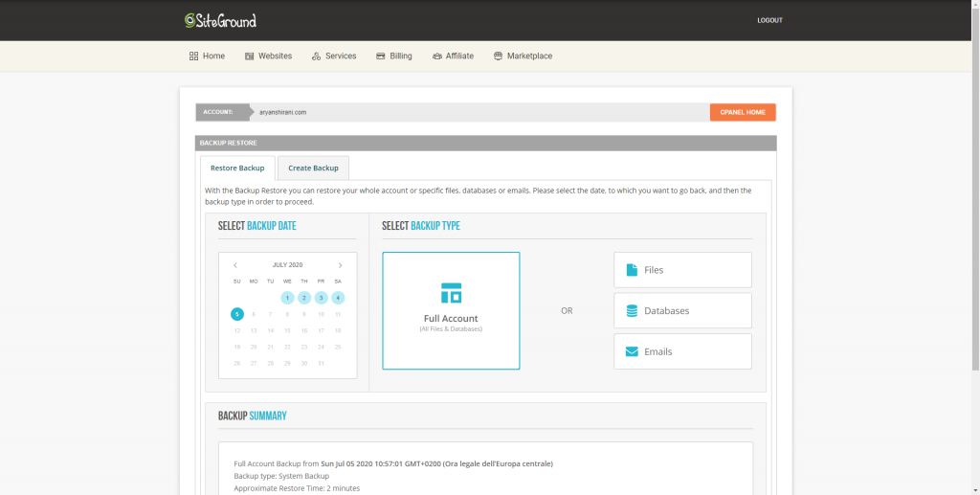Click the Logout link
This screenshot has width=980, height=495.
(x=769, y=20)
